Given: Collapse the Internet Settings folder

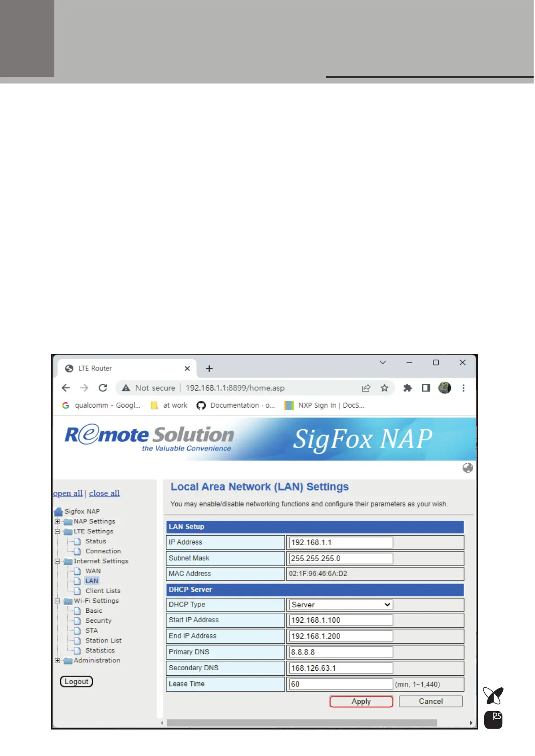Looking at the screenshot, I should point(57,561).
